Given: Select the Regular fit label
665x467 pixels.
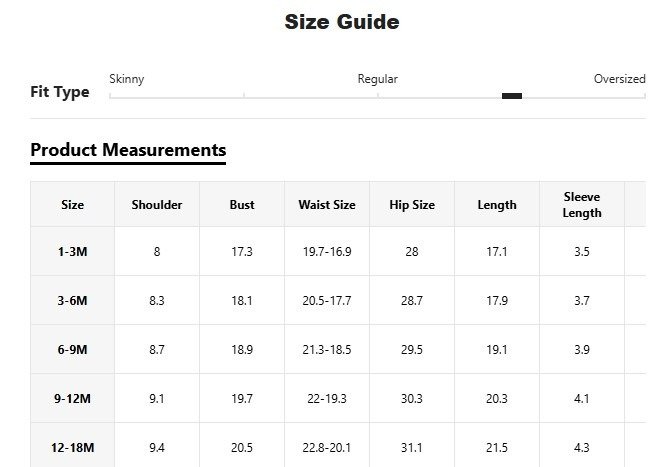Looking at the screenshot, I should (377, 79).
